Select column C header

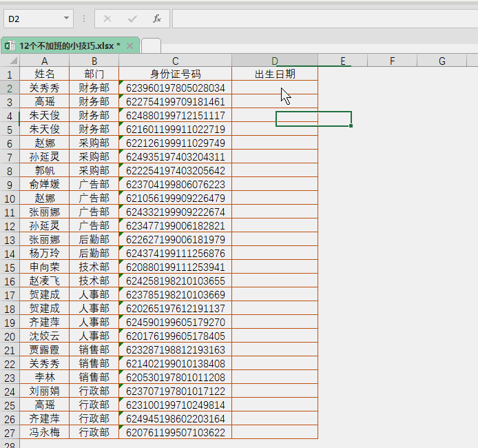[x=176, y=61]
